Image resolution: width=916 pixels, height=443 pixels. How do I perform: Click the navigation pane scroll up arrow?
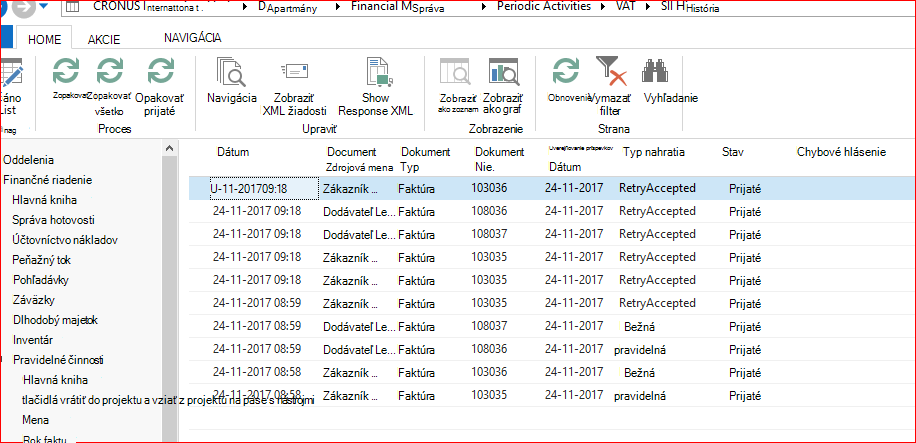pos(169,148)
